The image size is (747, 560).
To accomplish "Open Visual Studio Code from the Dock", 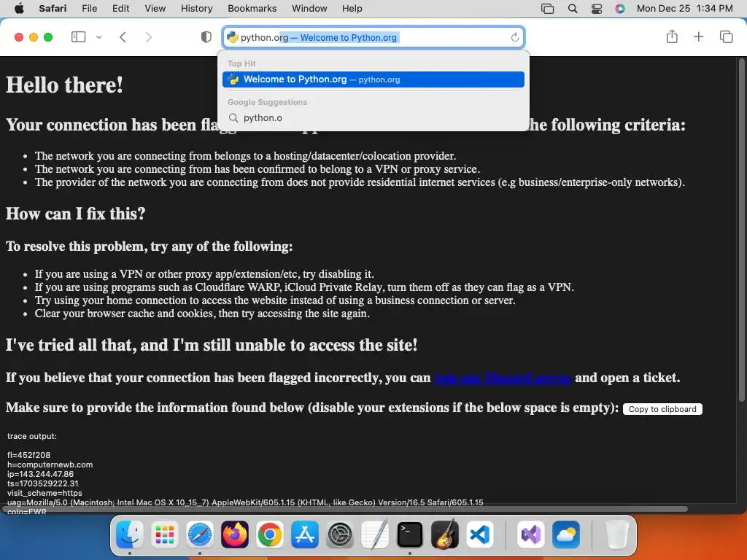I will pos(480,534).
